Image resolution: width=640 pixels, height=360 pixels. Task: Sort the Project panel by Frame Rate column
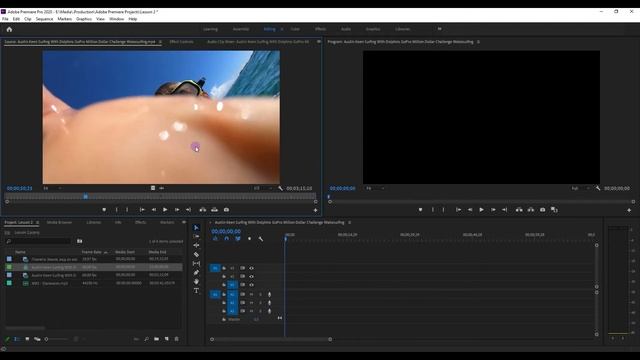tap(92, 252)
